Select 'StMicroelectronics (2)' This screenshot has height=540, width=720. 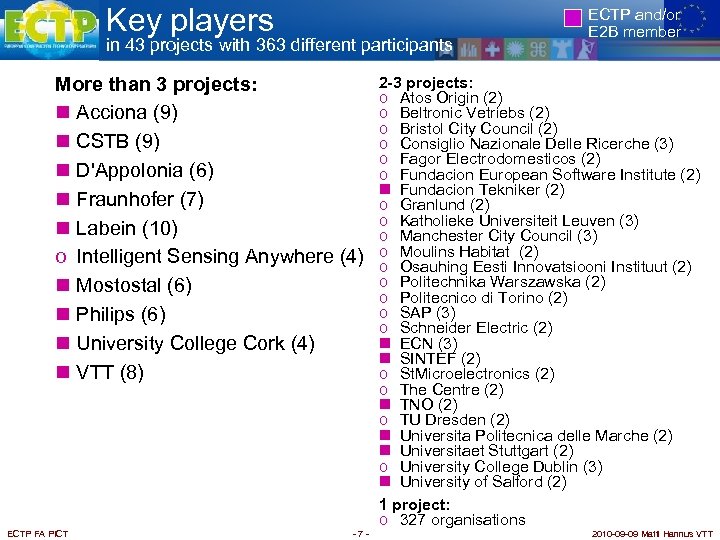[477, 374]
